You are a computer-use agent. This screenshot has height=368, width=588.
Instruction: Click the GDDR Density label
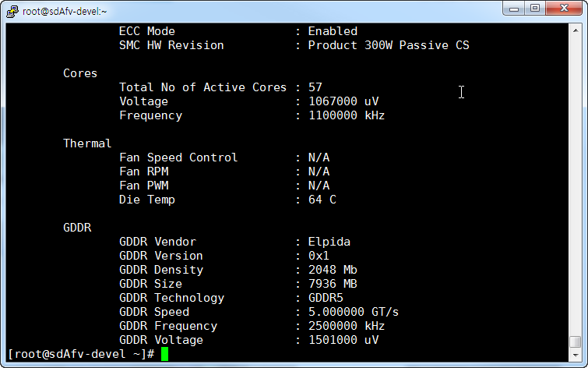click(161, 270)
